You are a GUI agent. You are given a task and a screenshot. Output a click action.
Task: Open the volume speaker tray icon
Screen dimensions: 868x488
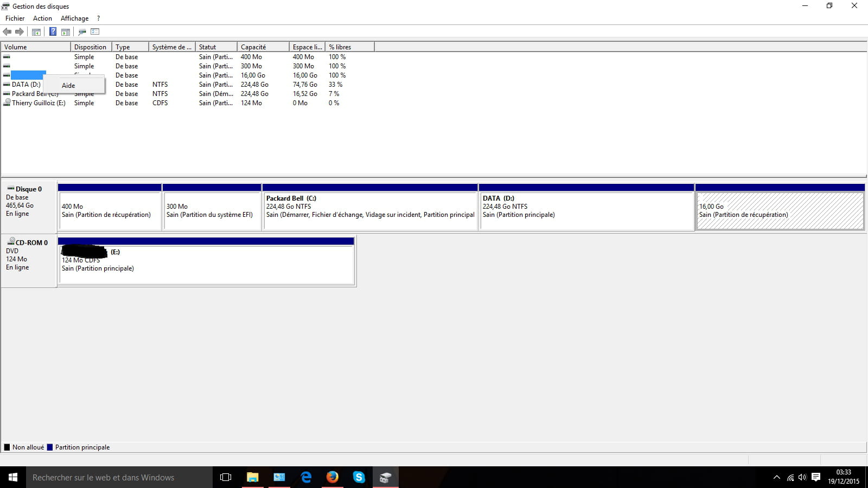pyautogui.click(x=802, y=478)
